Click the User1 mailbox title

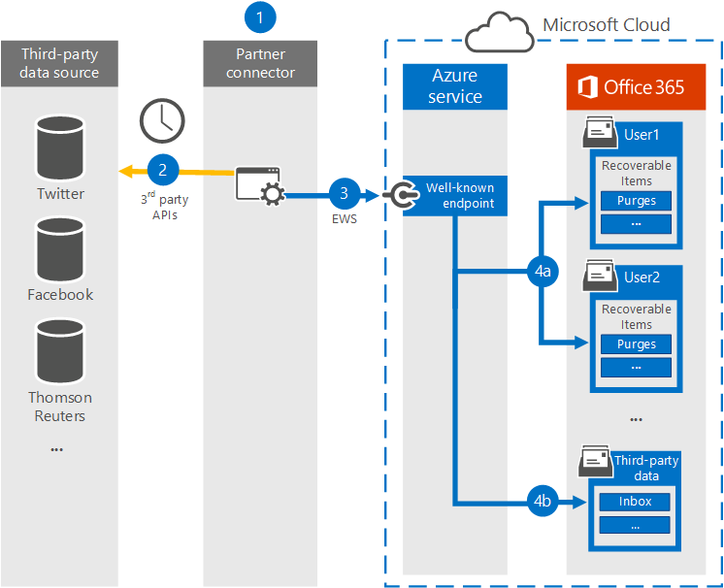[x=642, y=135]
